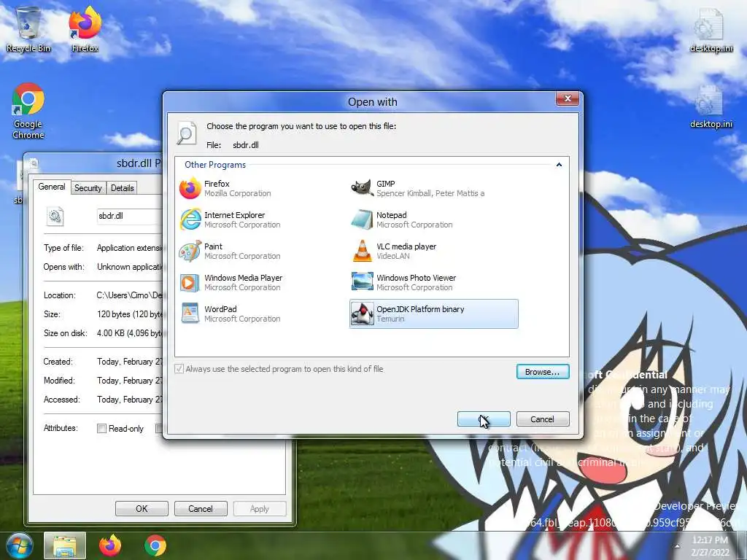Pick the OpenJDK Platform binary icon
747x560 pixels.
coord(362,314)
